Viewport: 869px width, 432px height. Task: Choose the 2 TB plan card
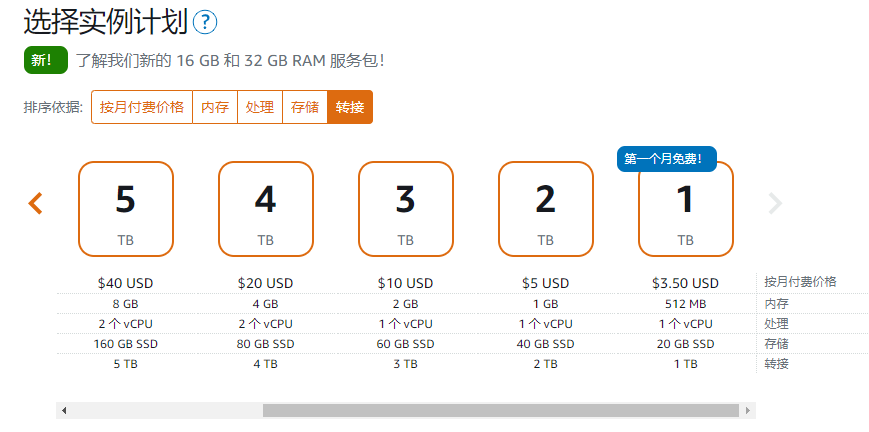[546, 209]
